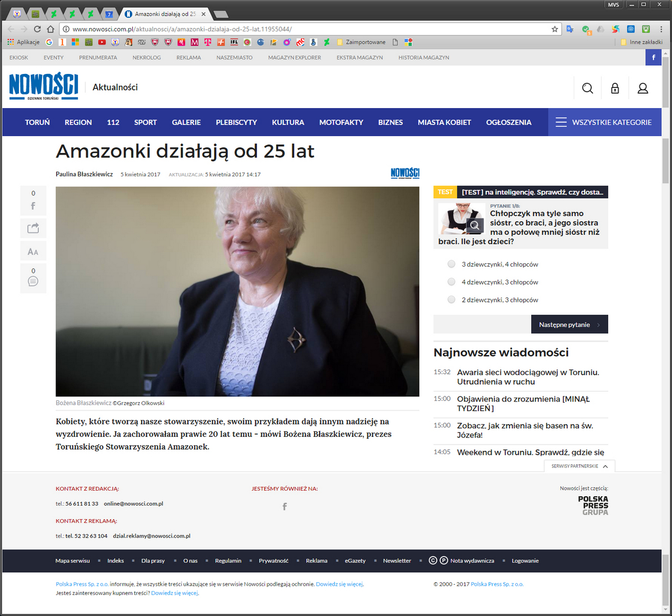The width and height of the screenshot is (672, 616).
Task: Open the Facebook button in top utility bar
Action: (654, 57)
